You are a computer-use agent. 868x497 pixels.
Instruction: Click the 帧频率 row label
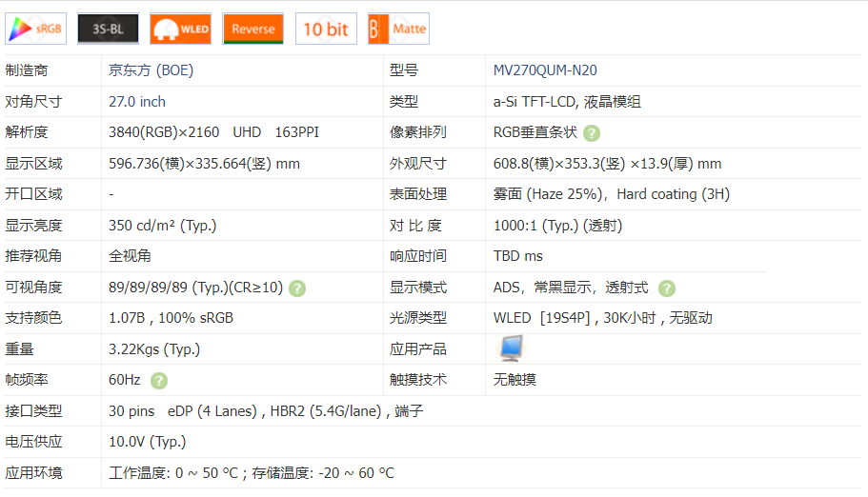pos(27,380)
